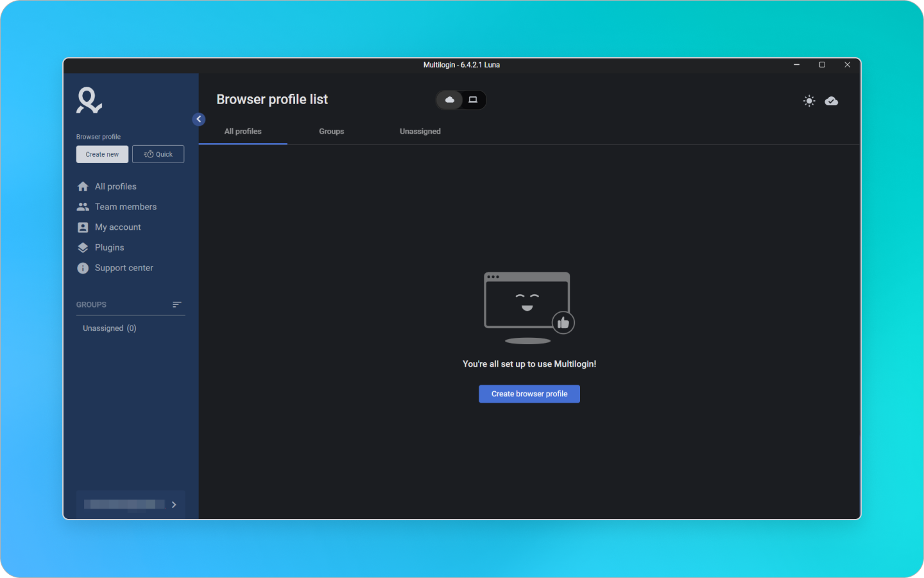The width and height of the screenshot is (924, 578).
Task: Click the sort icon next to GROUPS
Action: click(176, 304)
